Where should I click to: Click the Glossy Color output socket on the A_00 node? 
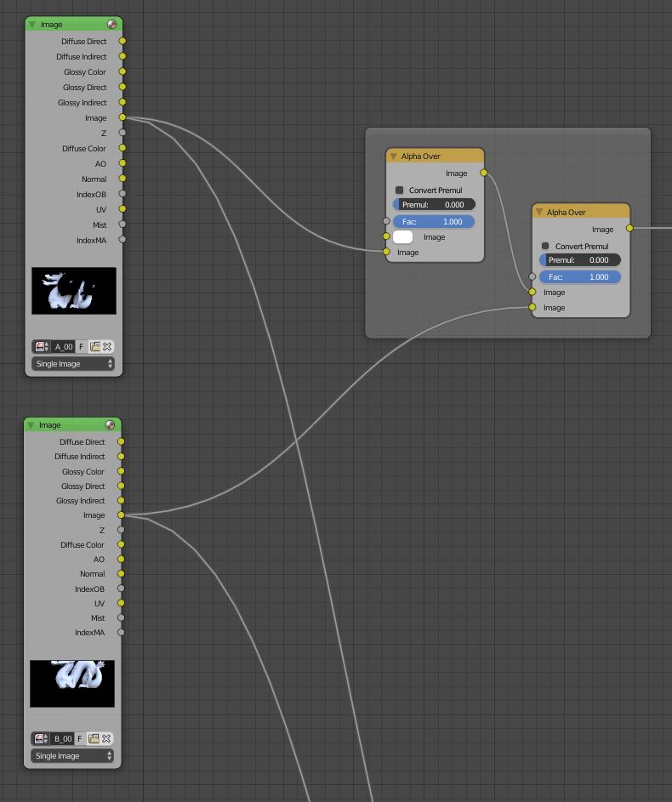pos(122,71)
